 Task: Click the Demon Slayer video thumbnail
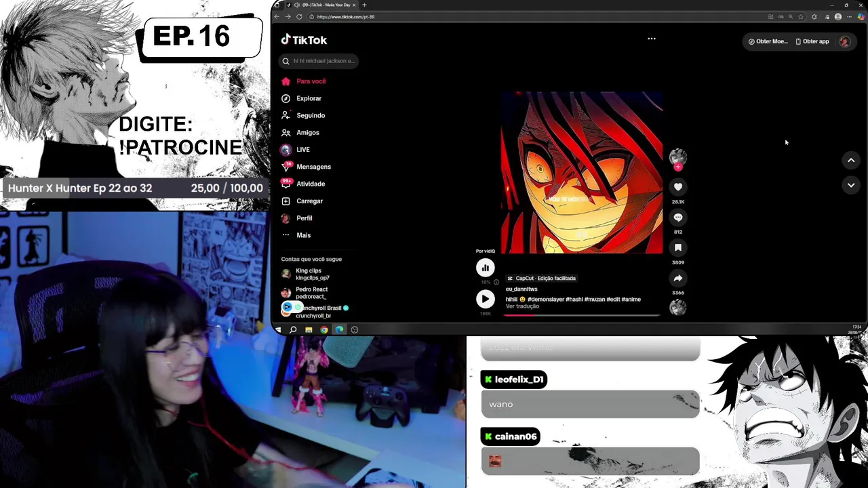(x=582, y=172)
